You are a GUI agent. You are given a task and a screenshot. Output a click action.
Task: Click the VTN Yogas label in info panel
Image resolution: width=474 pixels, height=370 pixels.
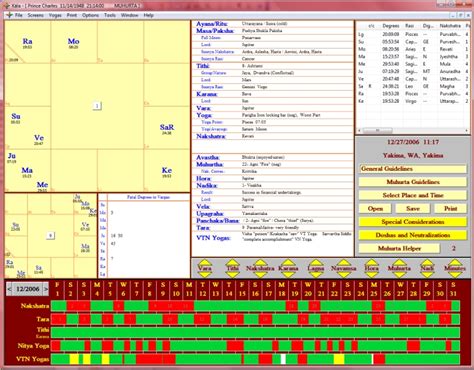tap(213, 238)
